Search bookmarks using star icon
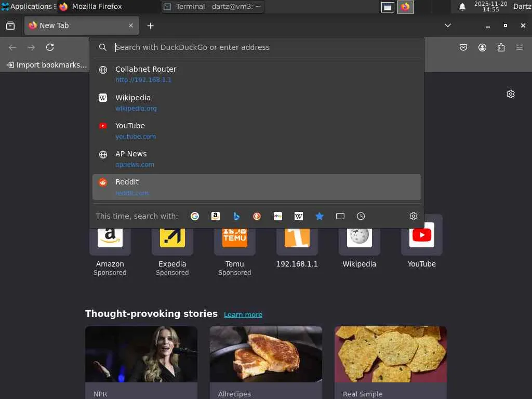Screen dimensions: 532x399 coord(320,216)
